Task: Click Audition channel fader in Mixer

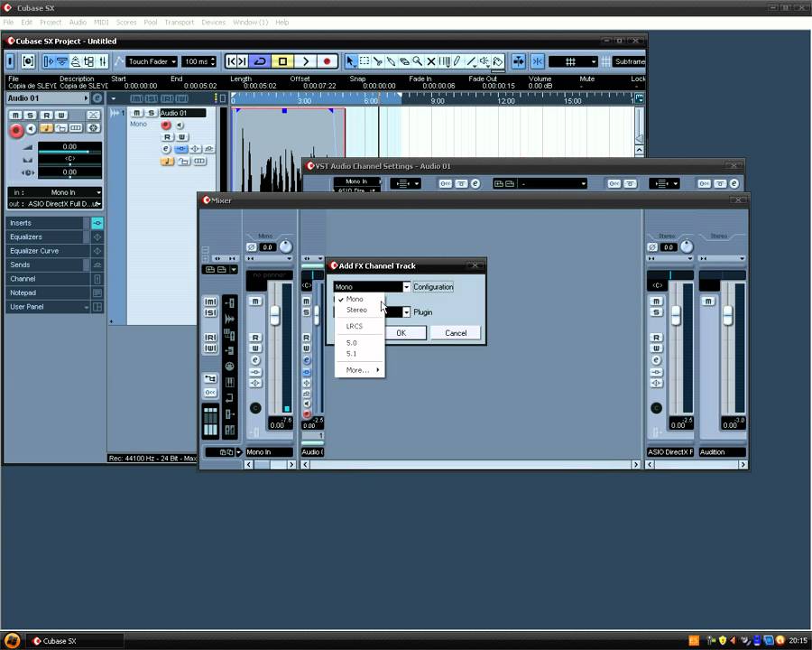Action: coord(727,315)
